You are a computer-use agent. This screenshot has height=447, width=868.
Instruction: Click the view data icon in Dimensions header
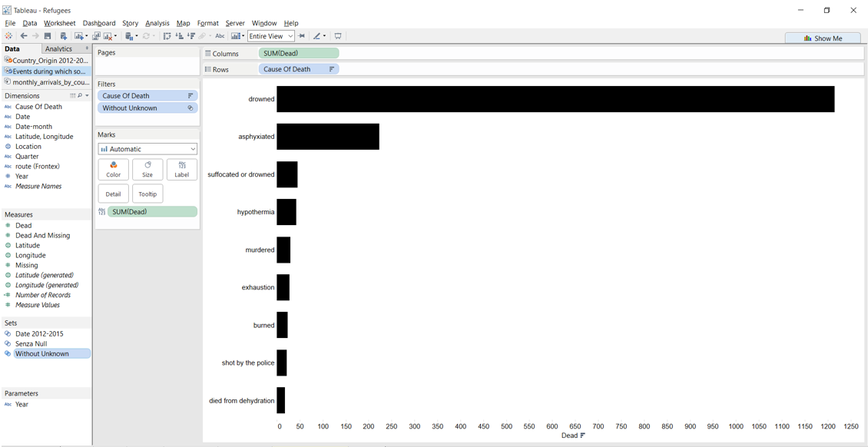pos(72,96)
